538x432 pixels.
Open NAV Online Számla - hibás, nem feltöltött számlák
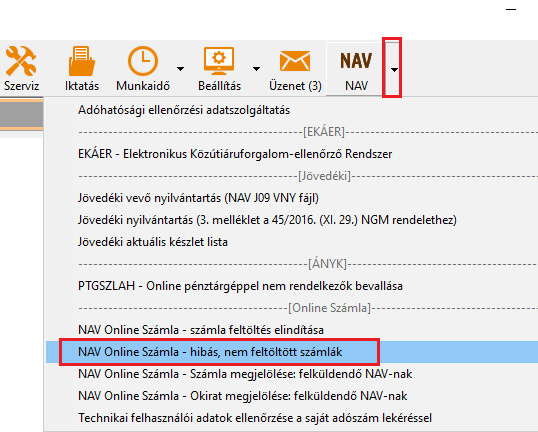210,352
